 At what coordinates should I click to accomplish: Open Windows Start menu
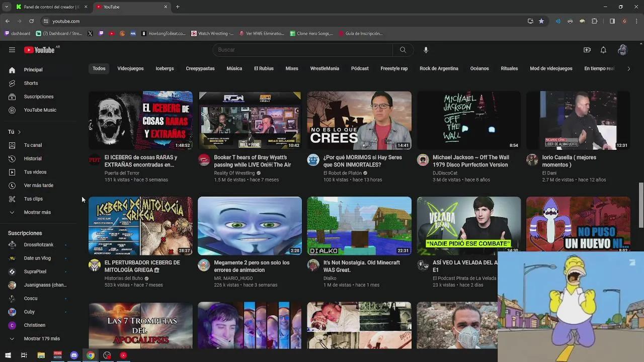point(8,355)
